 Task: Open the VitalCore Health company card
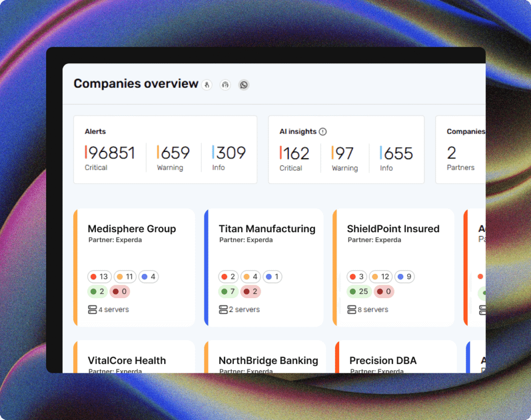(x=134, y=357)
